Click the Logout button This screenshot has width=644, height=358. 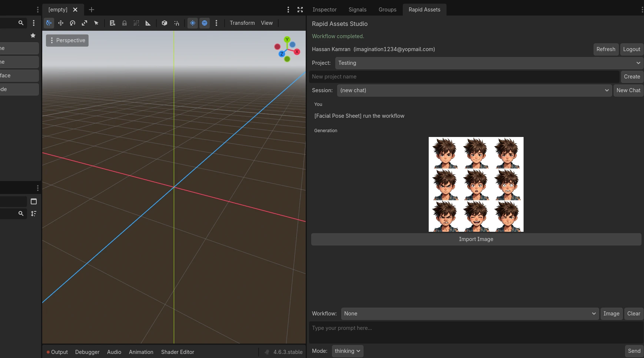[632, 49]
